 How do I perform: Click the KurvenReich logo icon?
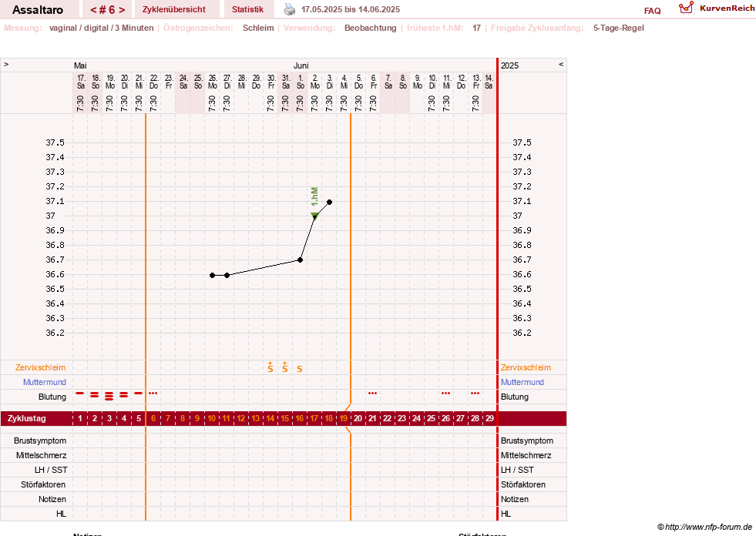686,8
